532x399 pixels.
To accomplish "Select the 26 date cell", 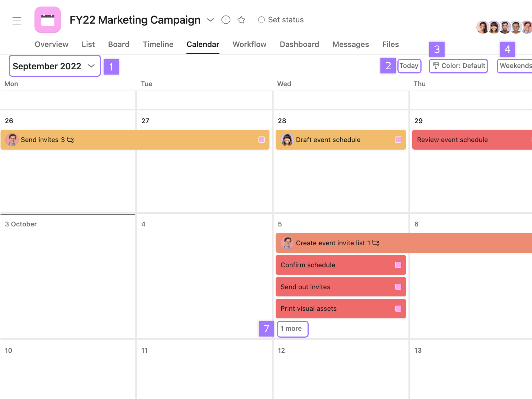I will pos(68,161).
